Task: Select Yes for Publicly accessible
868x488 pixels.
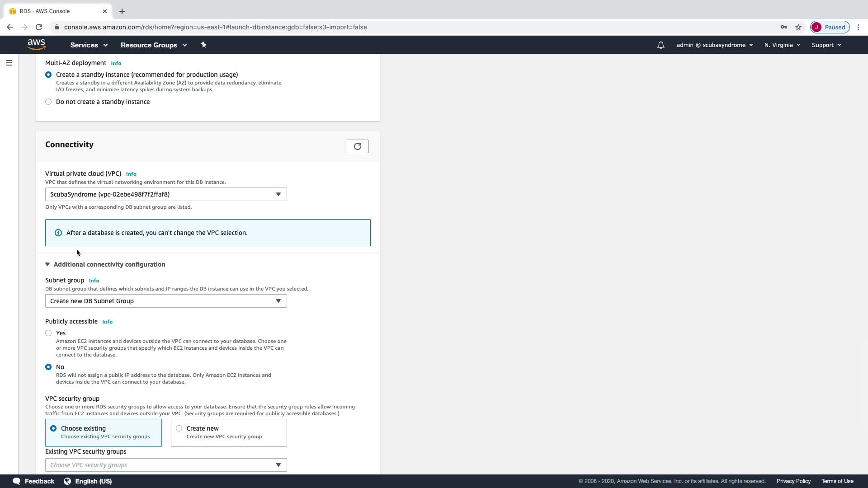Action: pyautogui.click(x=48, y=333)
